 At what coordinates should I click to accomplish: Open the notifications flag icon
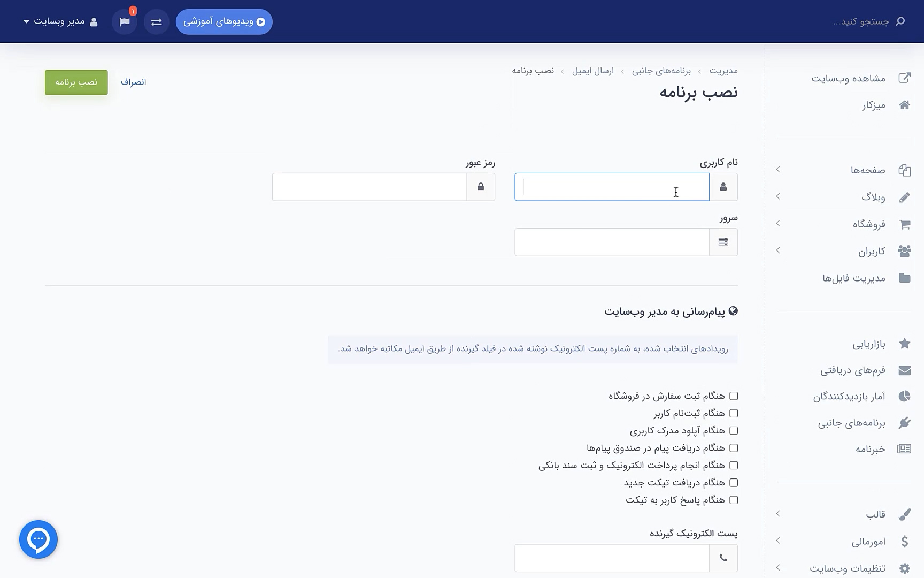[x=125, y=22]
